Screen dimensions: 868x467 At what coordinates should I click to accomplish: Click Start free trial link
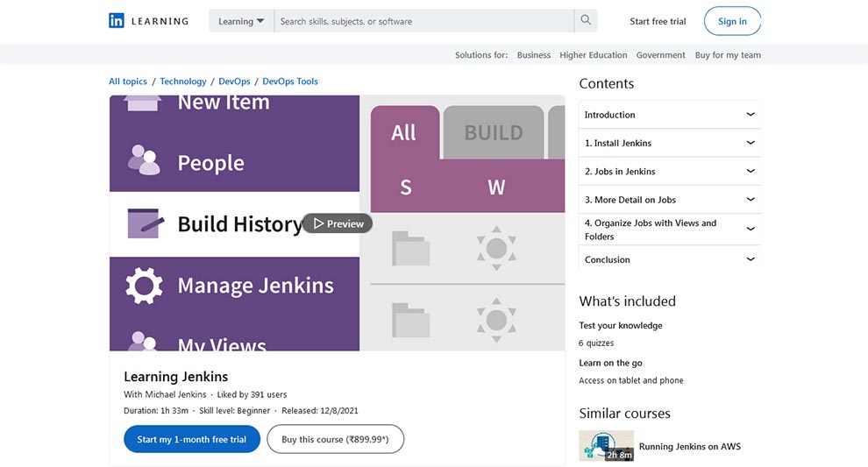click(x=658, y=21)
